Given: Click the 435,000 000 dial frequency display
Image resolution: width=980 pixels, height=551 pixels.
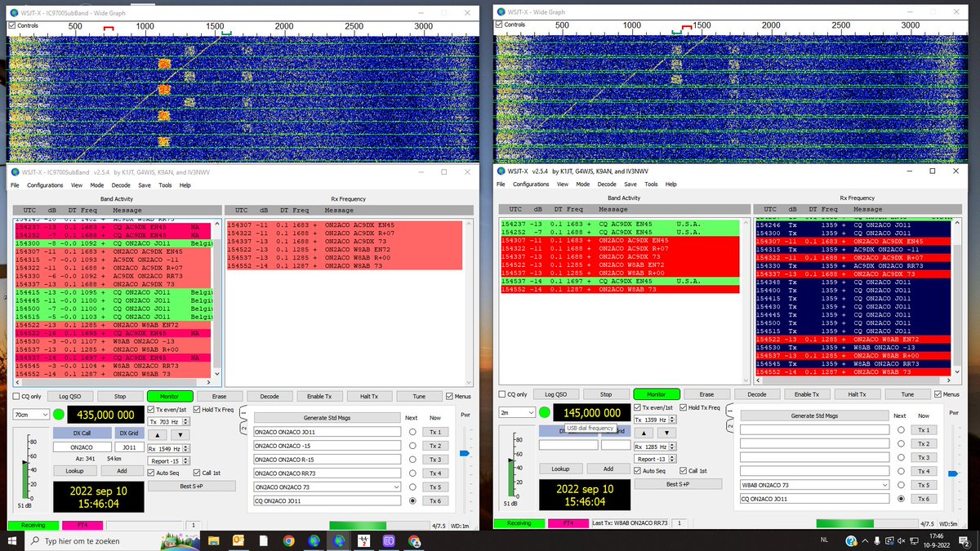Looking at the screenshot, I should [105, 415].
